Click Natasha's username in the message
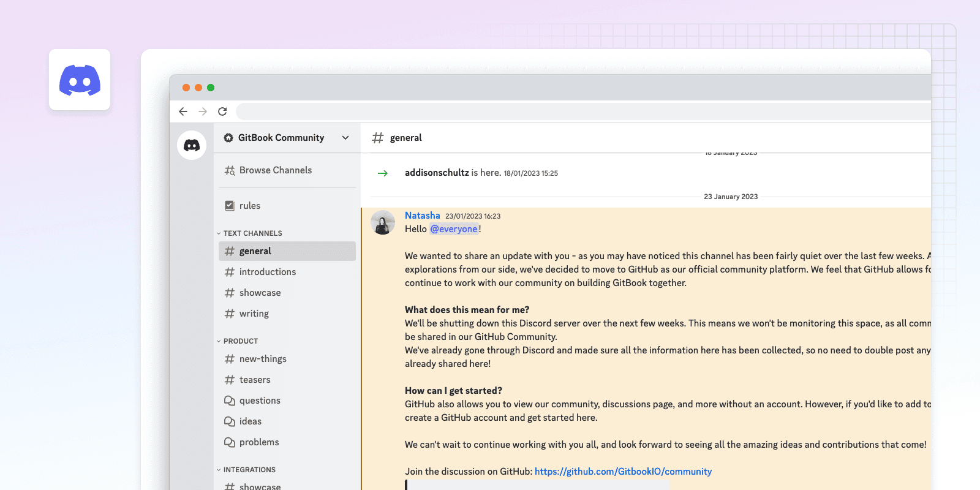Image resolution: width=980 pixels, height=490 pixels. 423,216
